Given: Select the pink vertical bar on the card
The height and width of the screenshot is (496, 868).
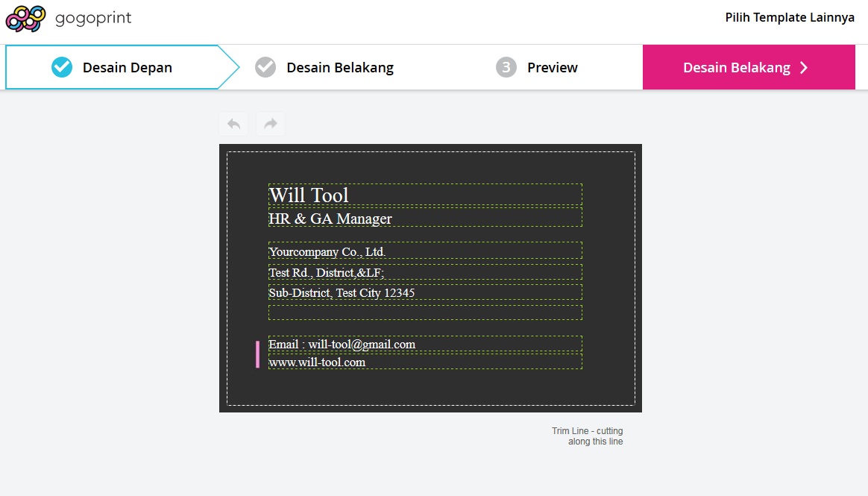Looking at the screenshot, I should (257, 354).
